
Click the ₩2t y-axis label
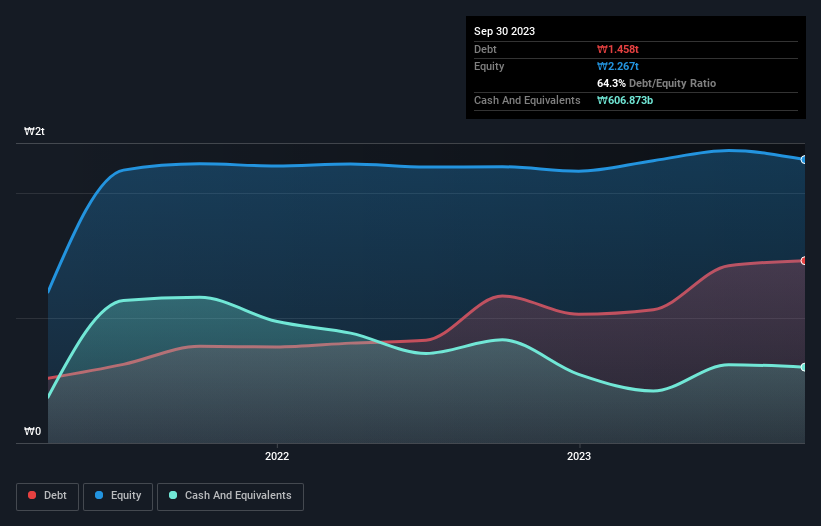click(35, 131)
